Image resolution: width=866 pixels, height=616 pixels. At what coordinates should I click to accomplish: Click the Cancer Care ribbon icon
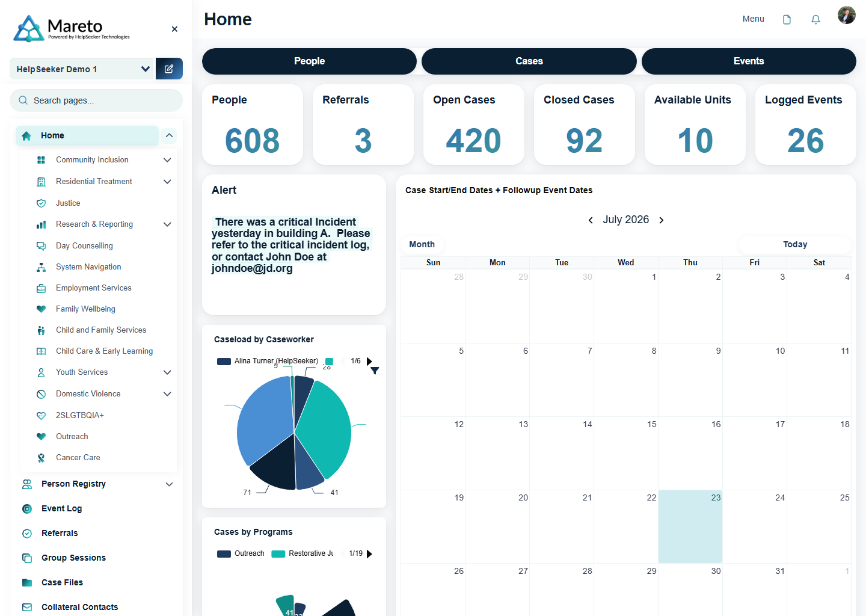click(x=41, y=458)
